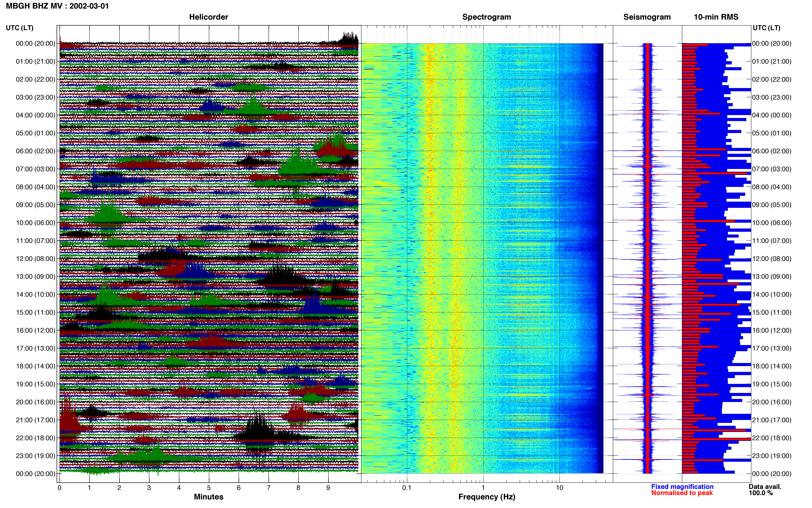Click left time label '05:00 (01:00)'
Viewport: 812px width, 508px height.
click(36, 133)
